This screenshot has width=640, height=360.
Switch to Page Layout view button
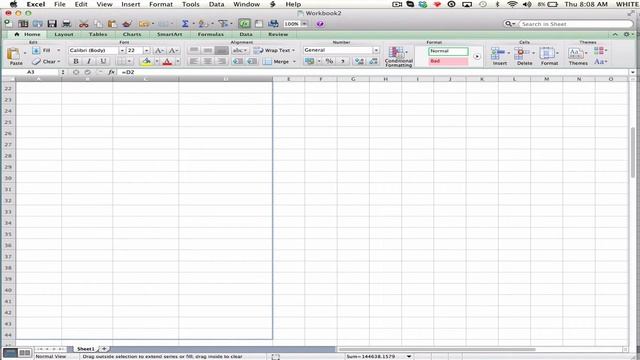point(24,352)
